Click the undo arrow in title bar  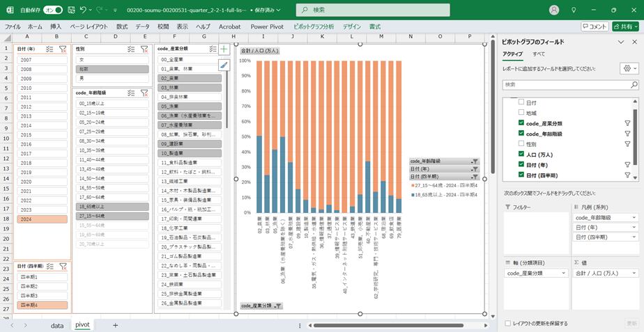pos(84,10)
